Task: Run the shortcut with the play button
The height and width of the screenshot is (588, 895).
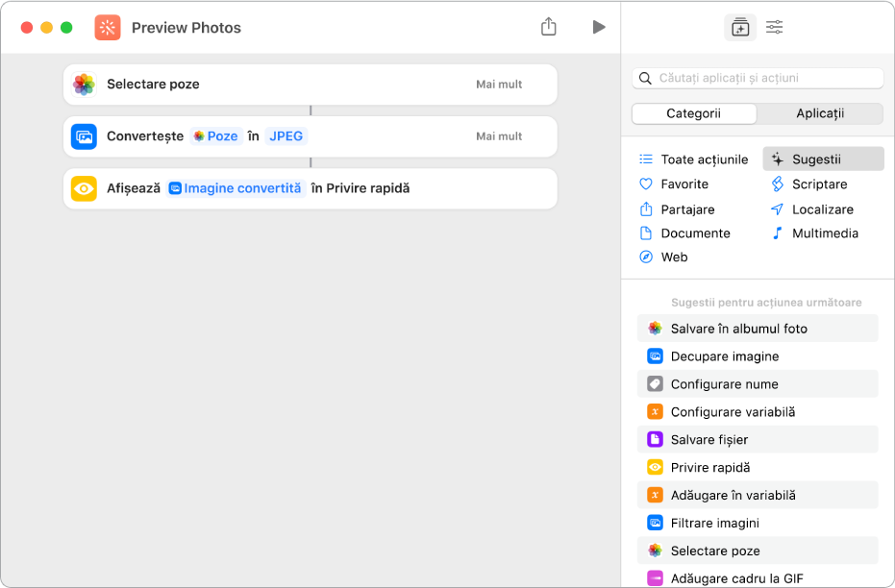Action: pos(599,27)
